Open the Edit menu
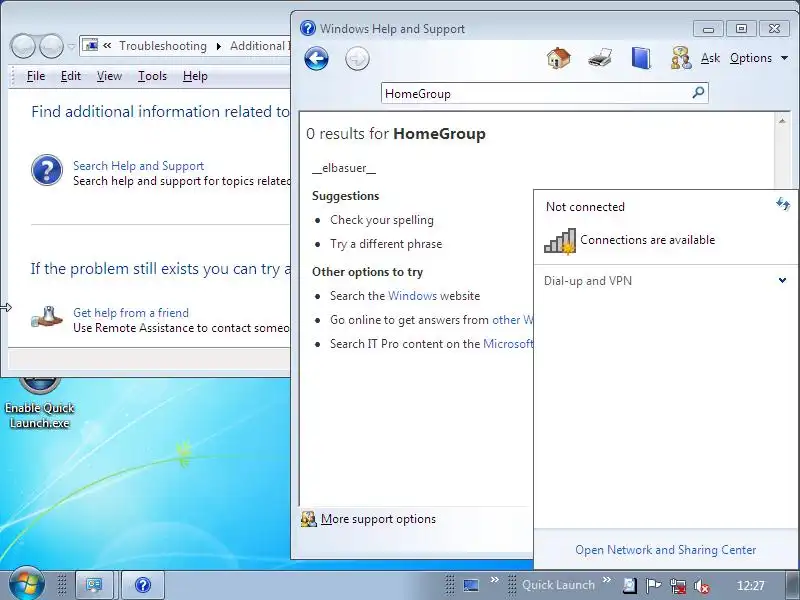The width and height of the screenshot is (800, 600). [x=70, y=76]
